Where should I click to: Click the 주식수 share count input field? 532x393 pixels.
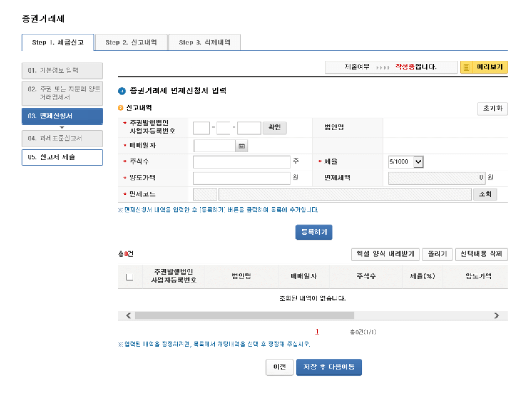pyautogui.click(x=242, y=162)
